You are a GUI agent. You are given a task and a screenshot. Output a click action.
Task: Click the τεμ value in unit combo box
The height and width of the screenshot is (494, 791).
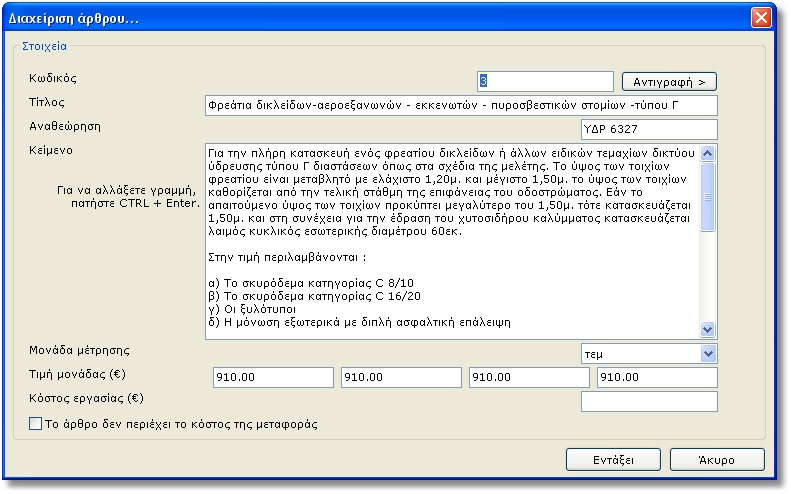click(x=640, y=354)
